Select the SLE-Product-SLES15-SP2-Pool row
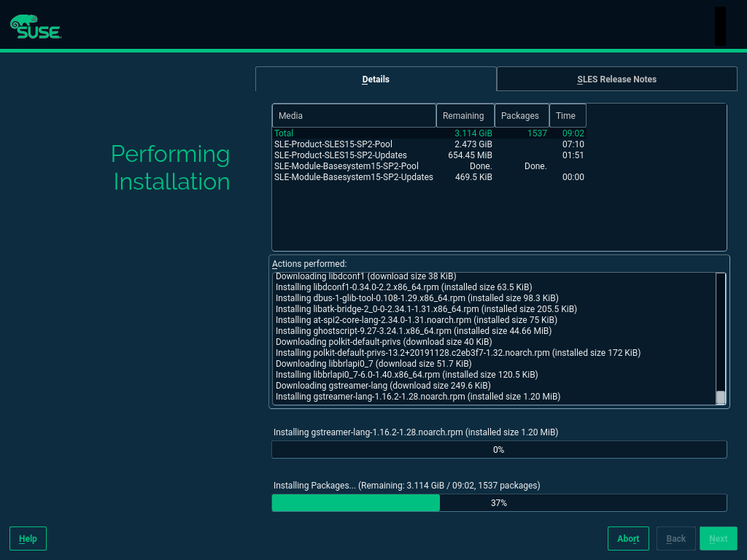The height and width of the screenshot is (560, 747). click(x=333, y=144)
